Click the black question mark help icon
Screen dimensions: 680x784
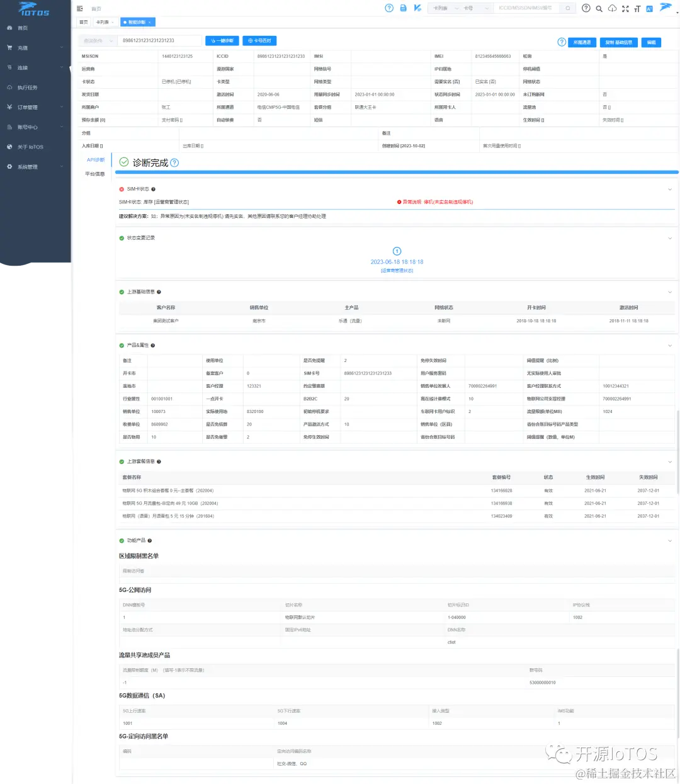tap(586, 8)
